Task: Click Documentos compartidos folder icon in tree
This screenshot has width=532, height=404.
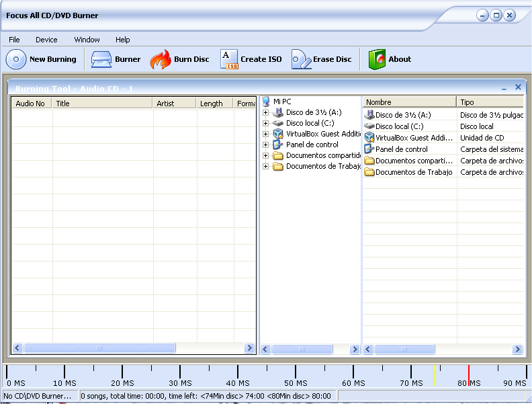Action: tap(278, 155)
